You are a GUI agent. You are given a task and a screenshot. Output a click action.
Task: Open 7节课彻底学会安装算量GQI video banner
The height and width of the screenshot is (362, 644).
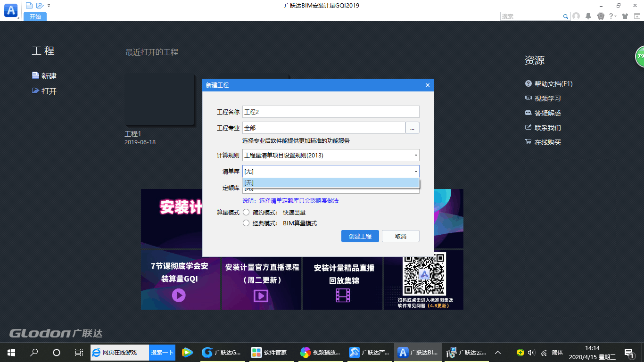(181, 280)
